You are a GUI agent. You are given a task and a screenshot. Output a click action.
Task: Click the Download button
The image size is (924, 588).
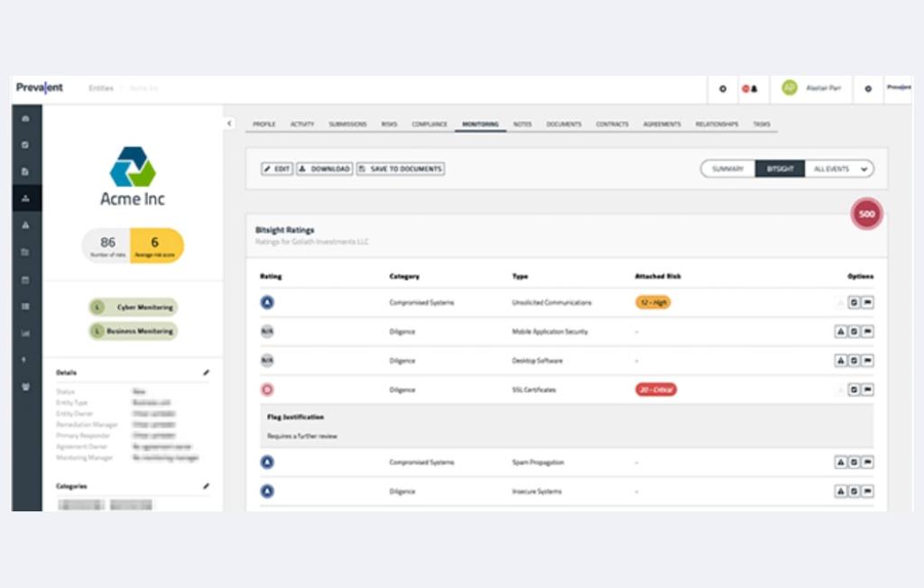325,169
